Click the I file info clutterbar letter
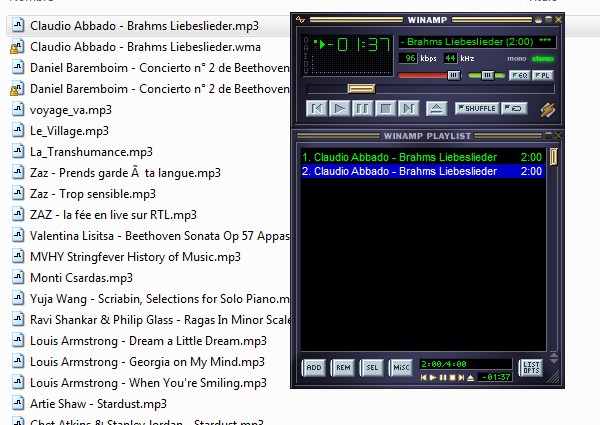The height and width of the screenshot is (425, 600). 306,55
